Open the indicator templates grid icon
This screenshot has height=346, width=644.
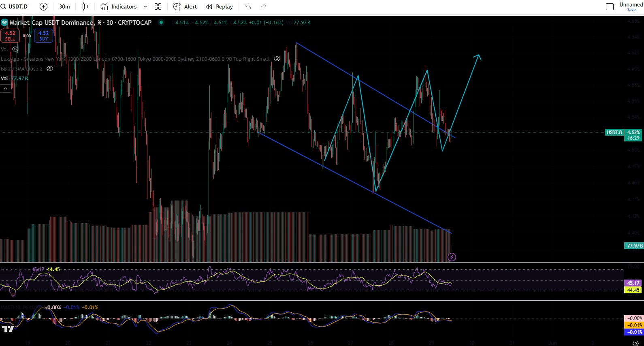pos(158,6)
